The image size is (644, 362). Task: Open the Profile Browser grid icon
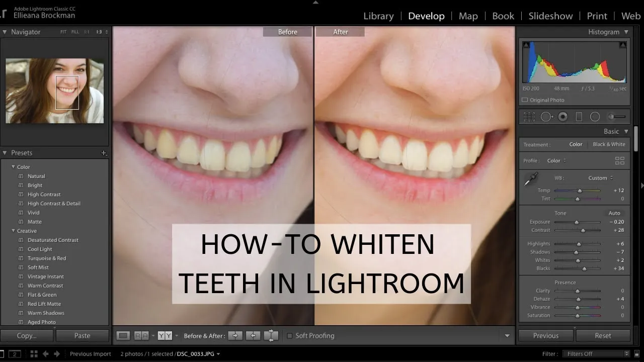coord(620,161)
